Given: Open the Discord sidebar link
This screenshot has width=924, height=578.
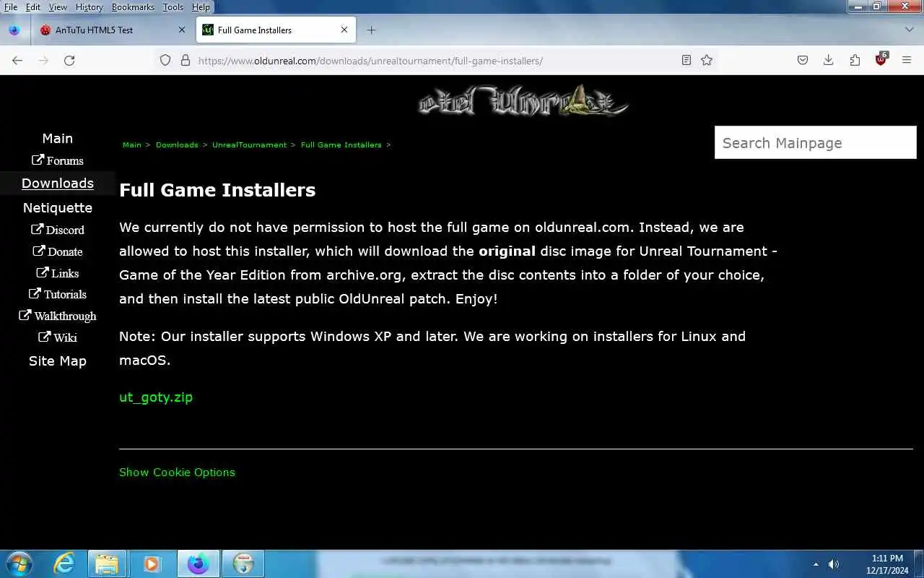Looking at the screenshot, I should pyautogui.click(x=58, y=230).
